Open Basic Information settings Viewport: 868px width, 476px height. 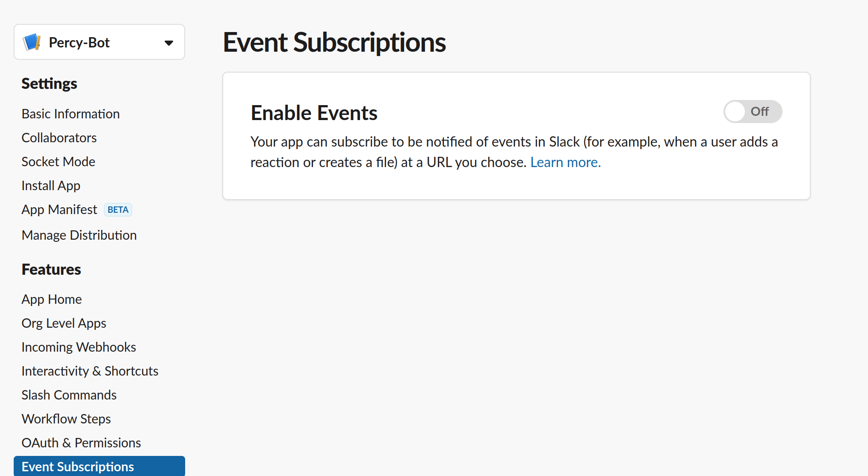71,114
